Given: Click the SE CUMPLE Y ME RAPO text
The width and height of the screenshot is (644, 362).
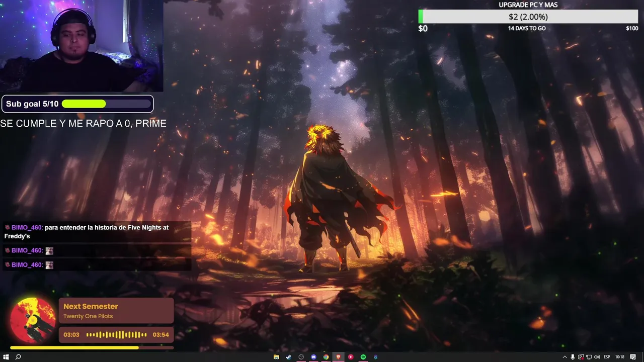Looking at the screenshot, I should [x=83, y=124].
